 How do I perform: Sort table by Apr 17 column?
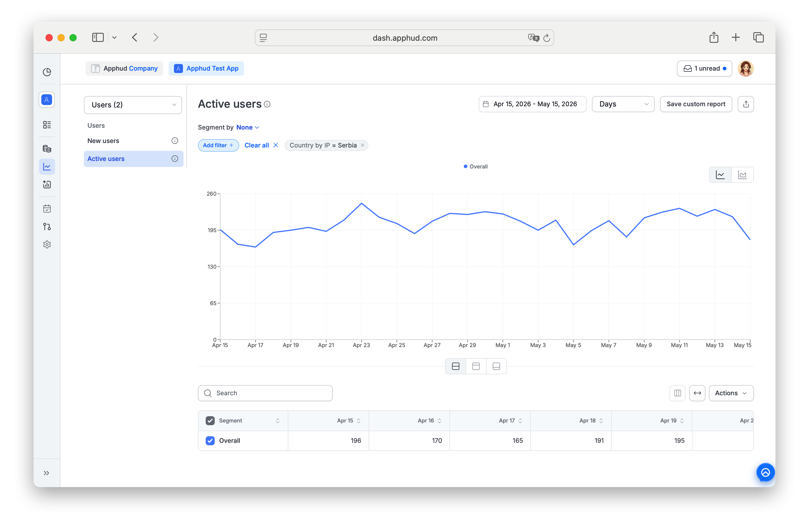tap(520, 421)
